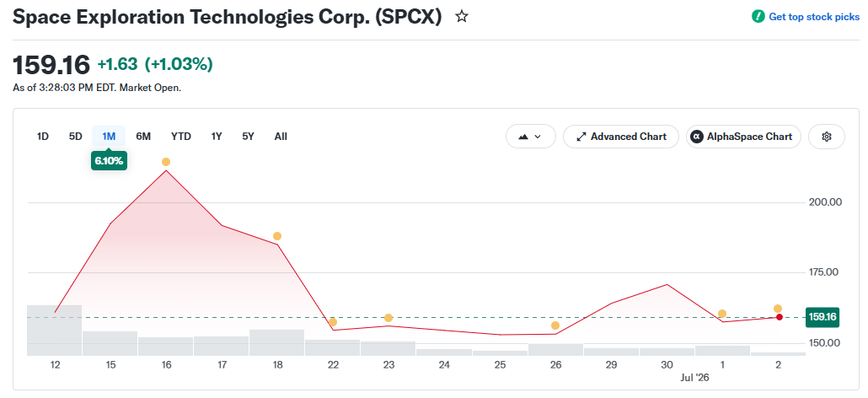Viewport: 868px width, 398px height.
Task: Click the AlphaSpace logo icon
Action: 697,137
